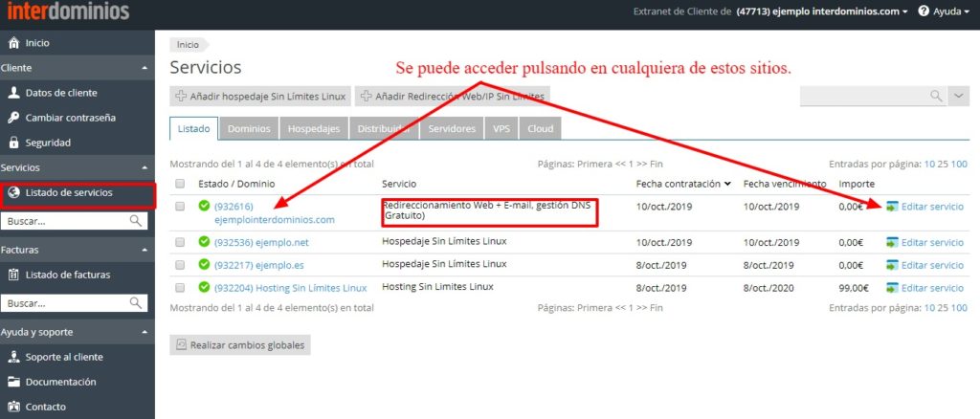Open the Distribuidor tab

384,128
